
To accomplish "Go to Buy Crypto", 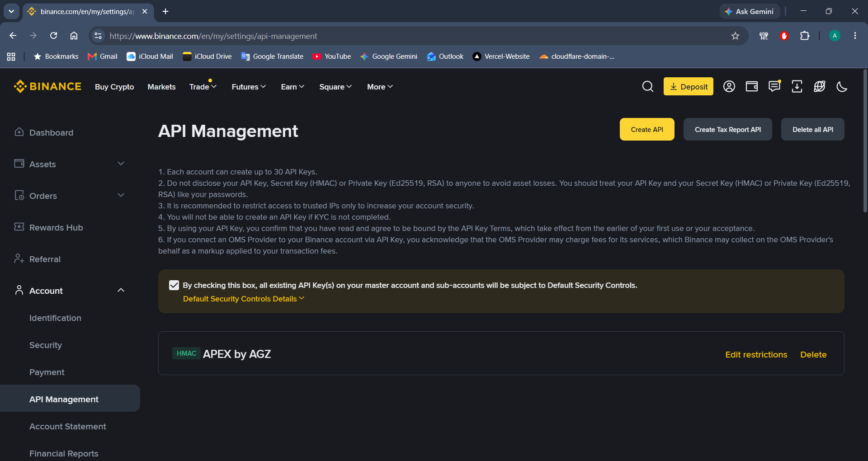I will pos(114,87).
